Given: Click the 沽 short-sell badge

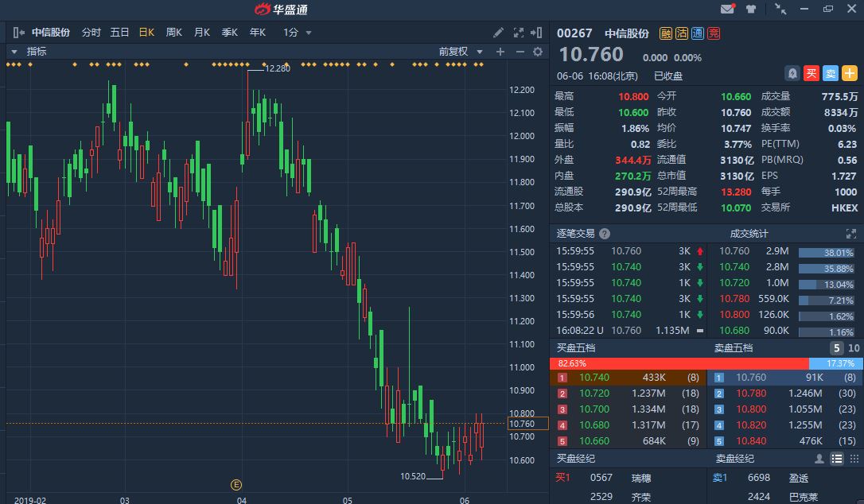Looking at the screenshot, I should point(682,33).
